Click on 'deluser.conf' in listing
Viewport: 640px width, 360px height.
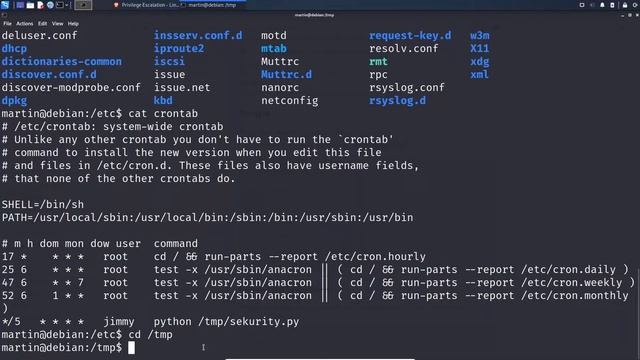39,36
